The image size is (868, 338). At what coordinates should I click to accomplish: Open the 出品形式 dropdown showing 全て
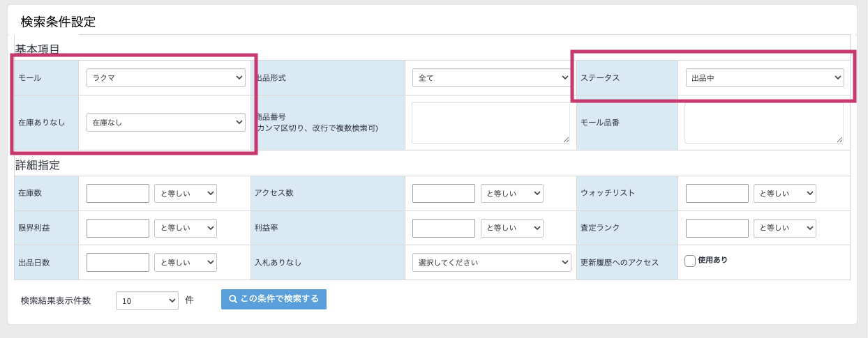click(491, 77)
